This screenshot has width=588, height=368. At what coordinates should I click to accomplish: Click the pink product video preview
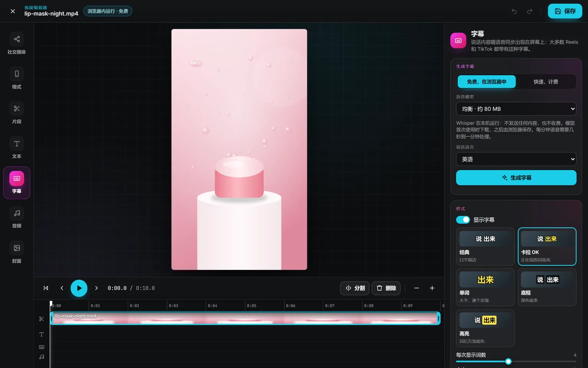[x=239, y=149]
